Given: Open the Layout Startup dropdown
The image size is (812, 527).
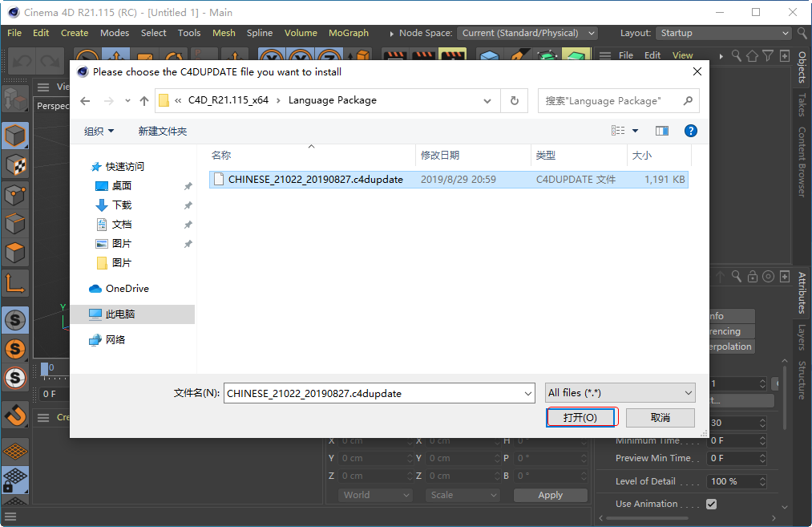Looking at the screenshot, I should point(723,33).
